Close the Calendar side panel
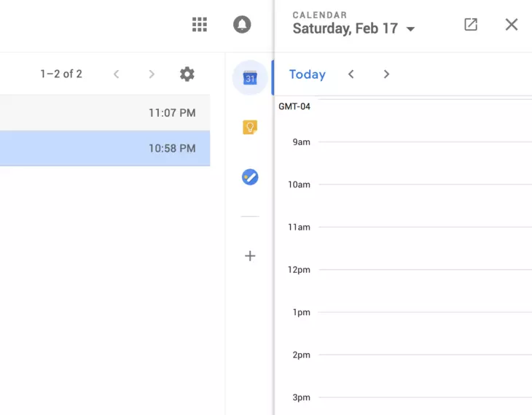 512,25
